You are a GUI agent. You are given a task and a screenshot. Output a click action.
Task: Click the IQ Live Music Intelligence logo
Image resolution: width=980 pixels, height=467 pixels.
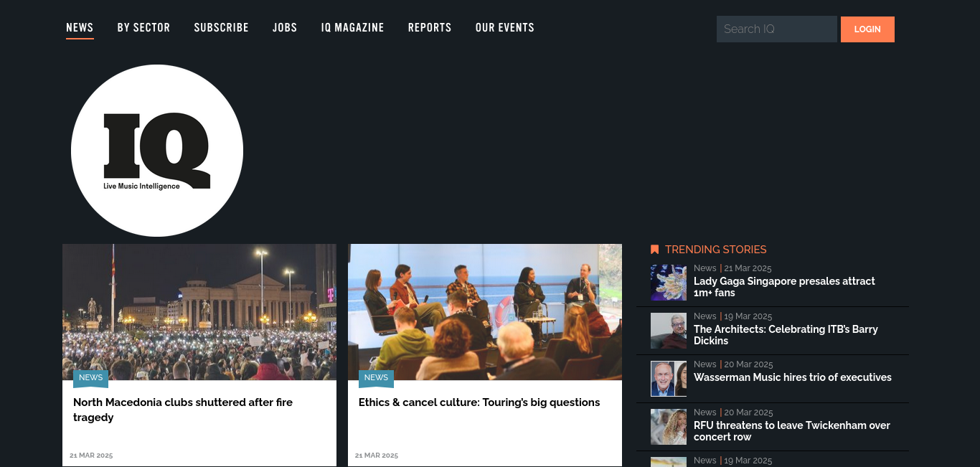(x=157, y=151)
